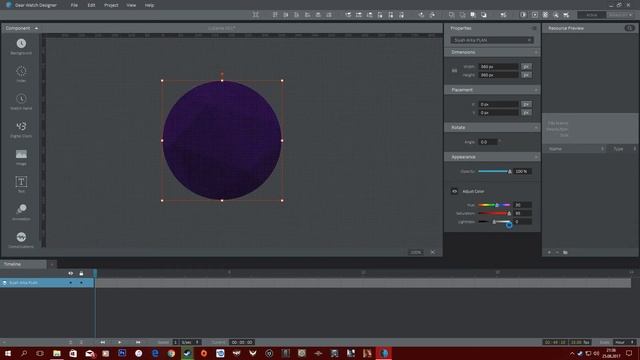Open Windows Start menu
Screen dimensions: 640x360
click(x=7, y=353)
